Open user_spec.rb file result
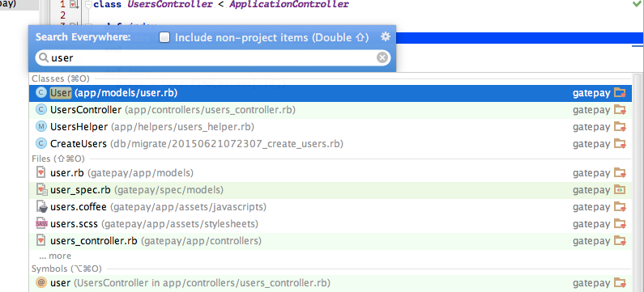Screen dimensions: 644x292 click(x=331, y=190)
